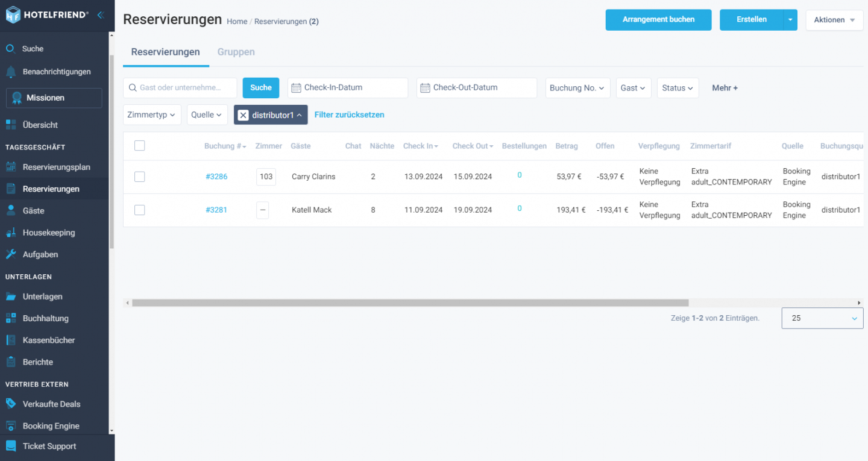Click the Gäste person icon

[11, 210]
